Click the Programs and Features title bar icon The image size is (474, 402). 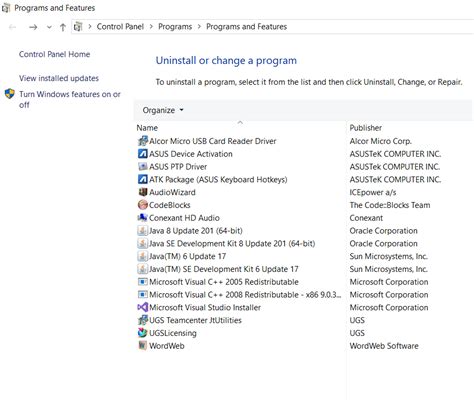(x=6, y=8)
